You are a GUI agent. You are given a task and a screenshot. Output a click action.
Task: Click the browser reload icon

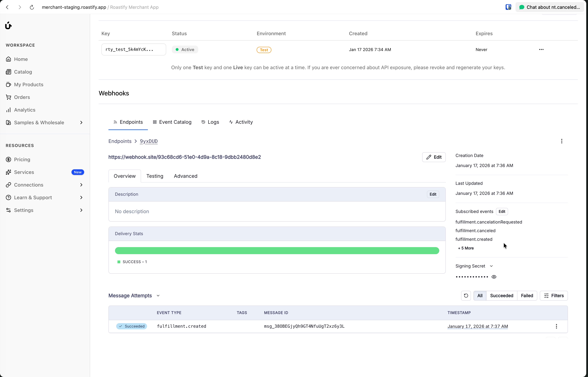point(32,7)
